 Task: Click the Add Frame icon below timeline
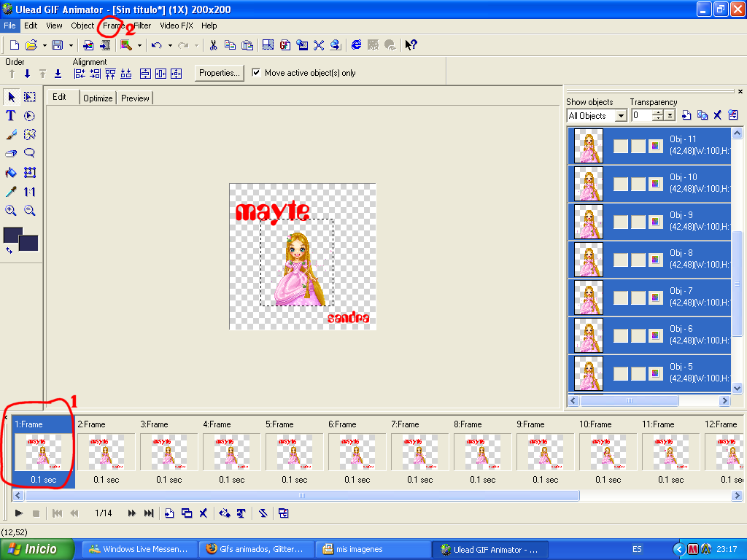[169, 513]
